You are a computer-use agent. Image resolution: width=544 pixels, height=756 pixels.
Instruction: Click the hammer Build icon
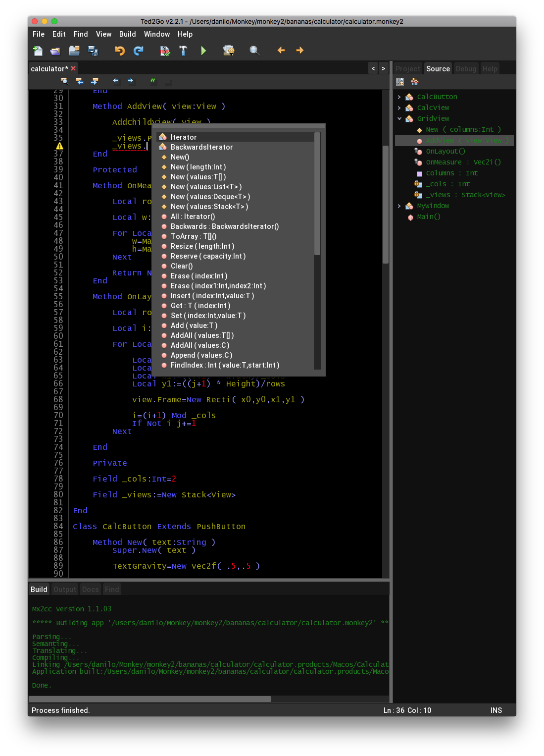pyautogui.click(x=183, y=51)
